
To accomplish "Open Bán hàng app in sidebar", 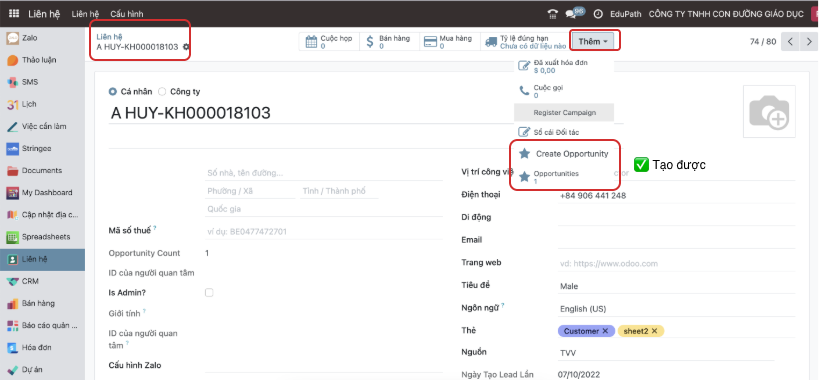I will pyautogui.click(x=42, y=303).
